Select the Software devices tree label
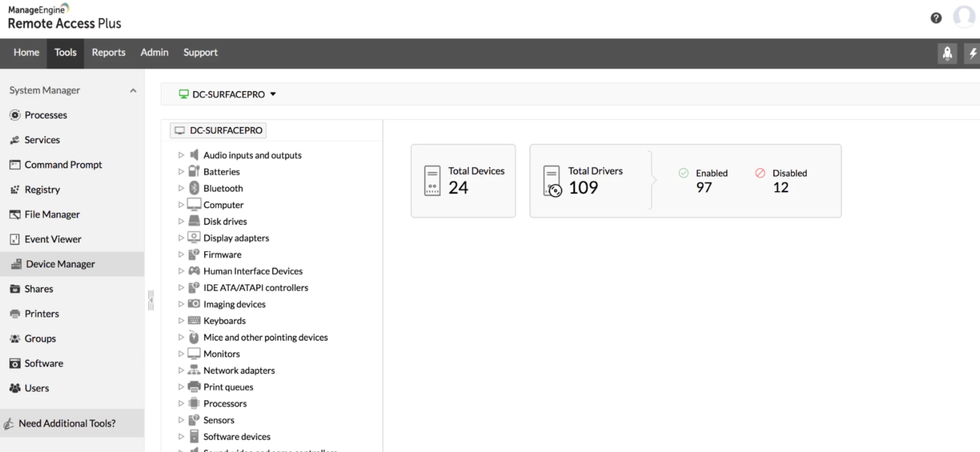The image size is (980, 452). coord(237,437)
